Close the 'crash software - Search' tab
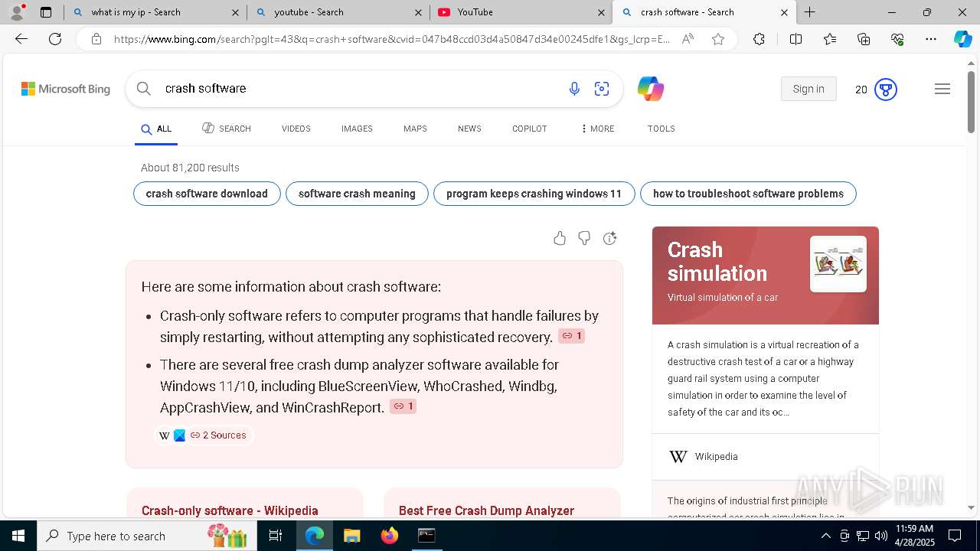The height and width of the screenshot is (551, 980). (784, 12)
